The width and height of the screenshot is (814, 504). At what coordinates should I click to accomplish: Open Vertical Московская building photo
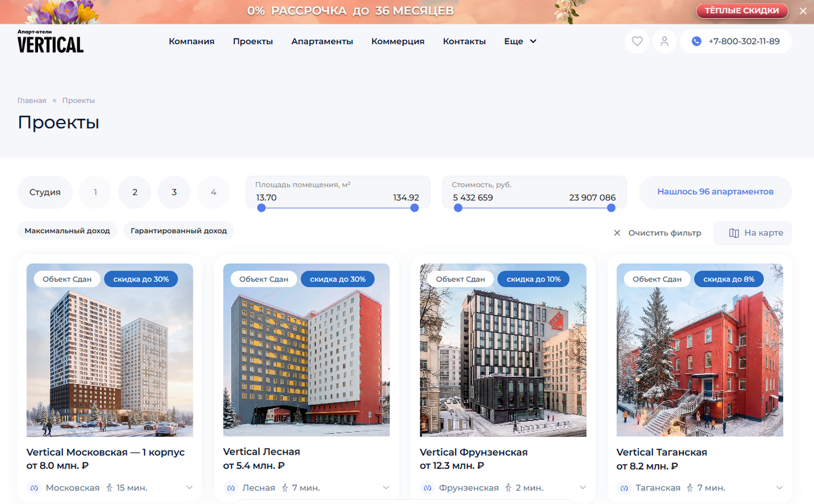110,350
